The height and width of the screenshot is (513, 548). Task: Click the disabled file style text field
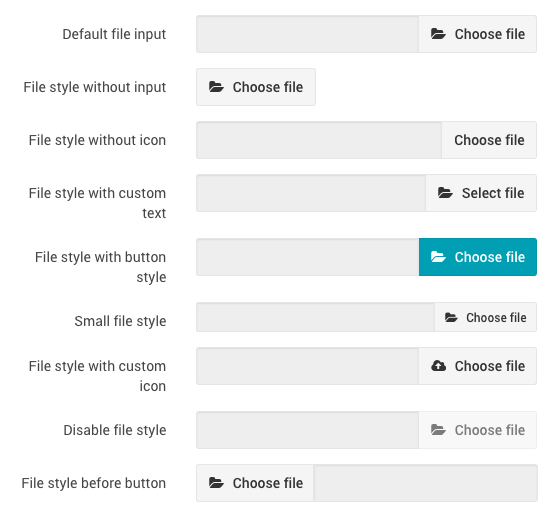click(x=308, y=430)
